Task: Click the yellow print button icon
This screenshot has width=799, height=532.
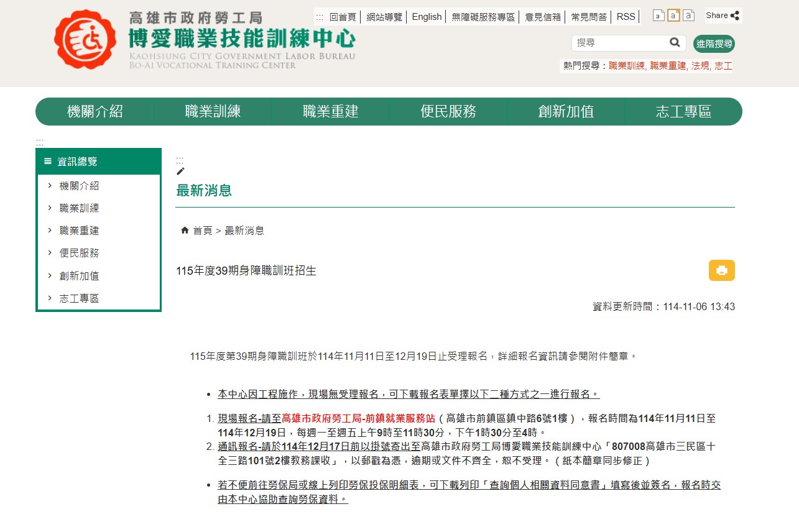Action: [721, 270]
